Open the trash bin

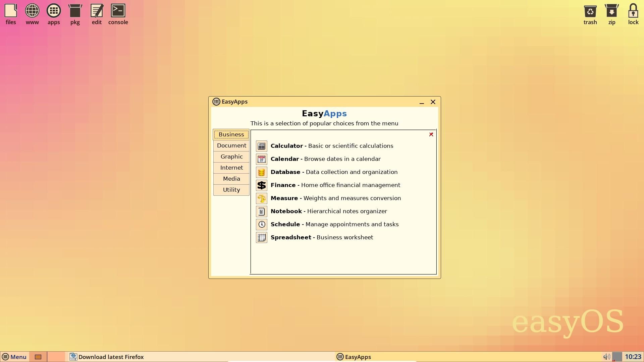(x=590, y=10)
